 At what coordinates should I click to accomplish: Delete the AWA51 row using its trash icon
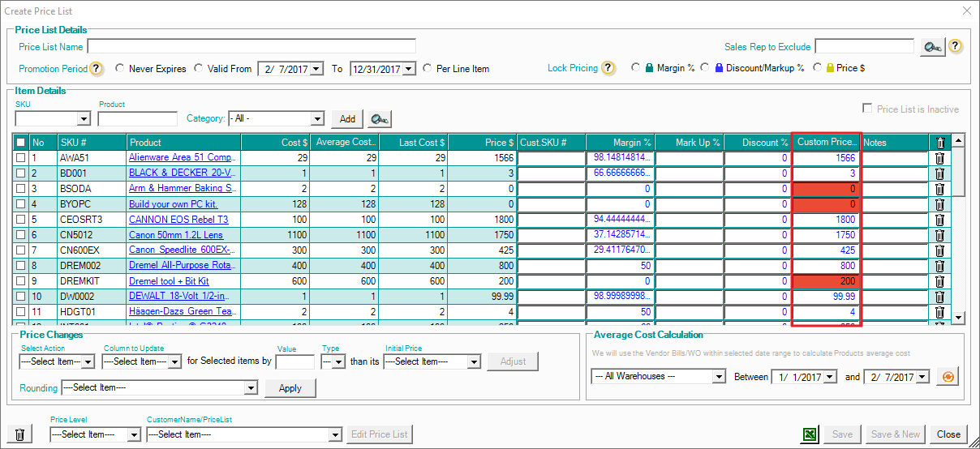(x=939, y=158)
